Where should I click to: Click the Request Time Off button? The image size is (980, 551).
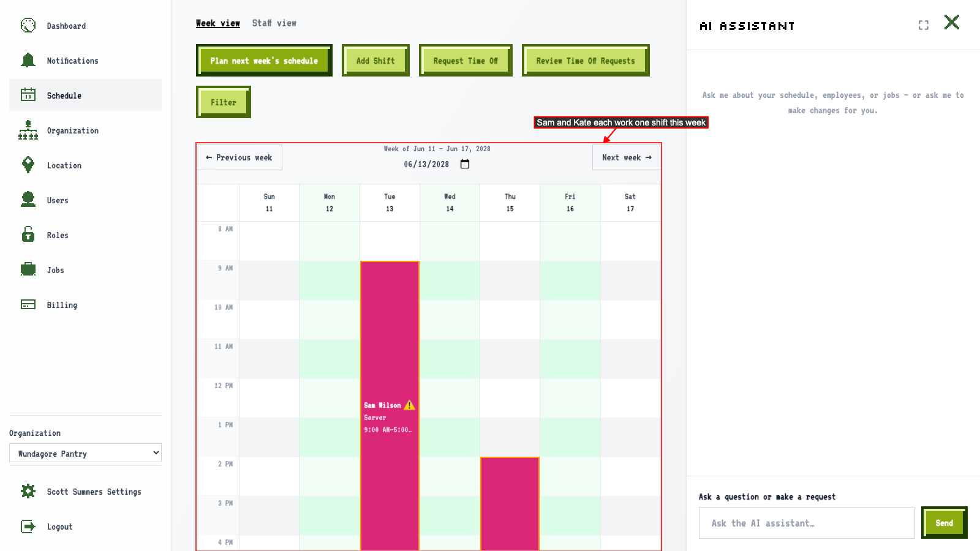(x=466, y=61)
